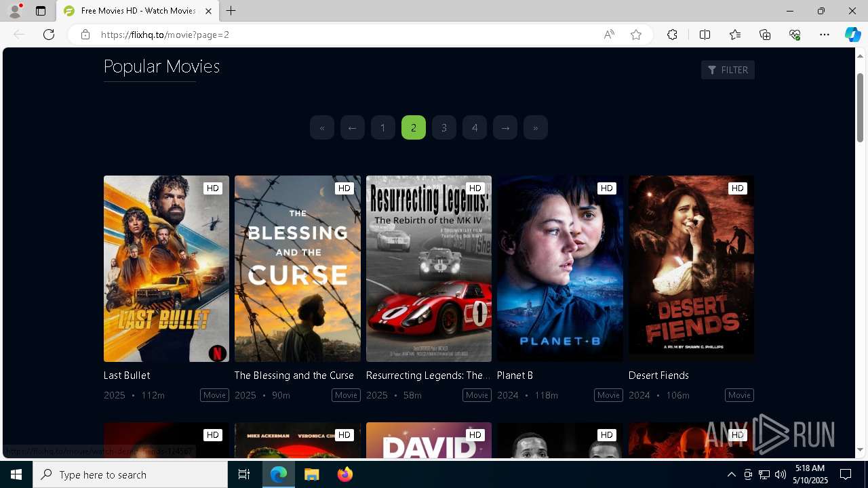Show hidden system tray icons

click(731, 474)
